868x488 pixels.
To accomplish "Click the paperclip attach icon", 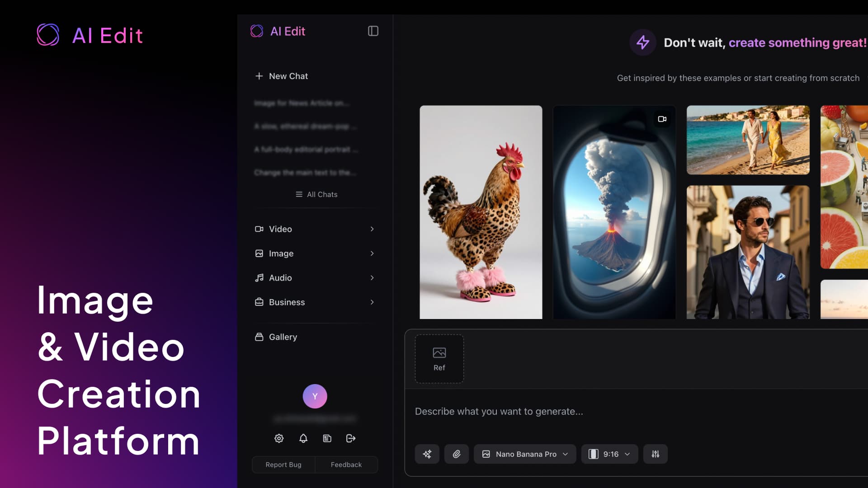I will click(x=457, y=454).
